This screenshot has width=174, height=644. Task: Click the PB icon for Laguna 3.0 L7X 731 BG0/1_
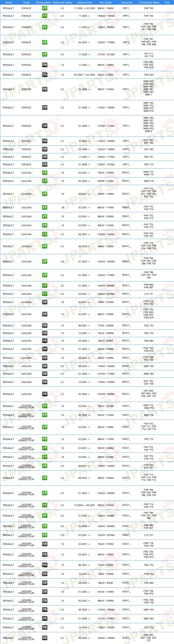click(45, 294)
